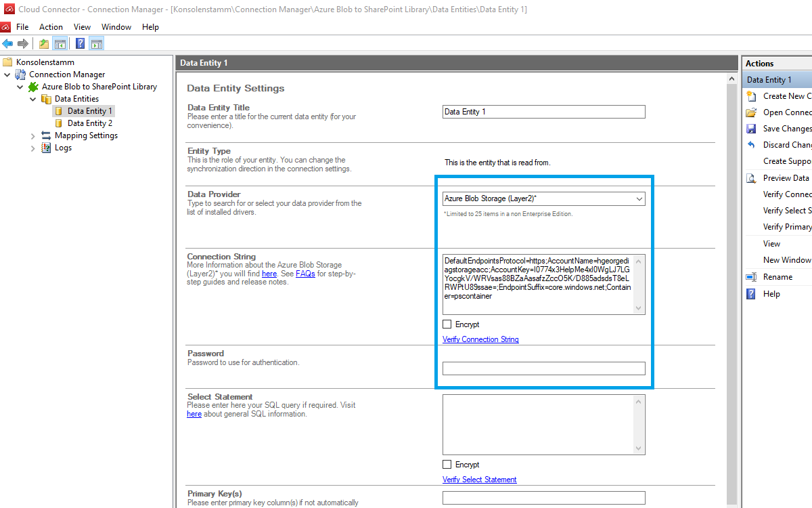812x508 pixels.
Task: Click the Preview Data icon in Actions
Action: click(751, 178)
